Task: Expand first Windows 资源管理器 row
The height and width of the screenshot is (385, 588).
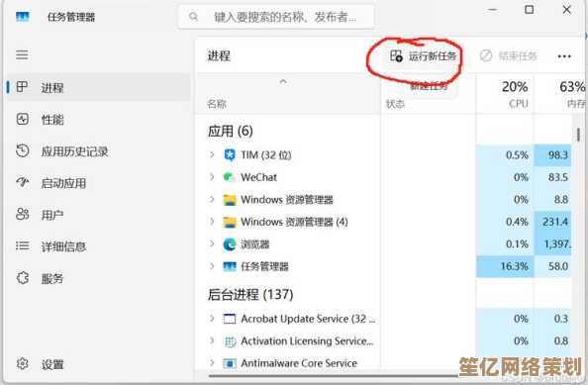Action: [212, 199]
